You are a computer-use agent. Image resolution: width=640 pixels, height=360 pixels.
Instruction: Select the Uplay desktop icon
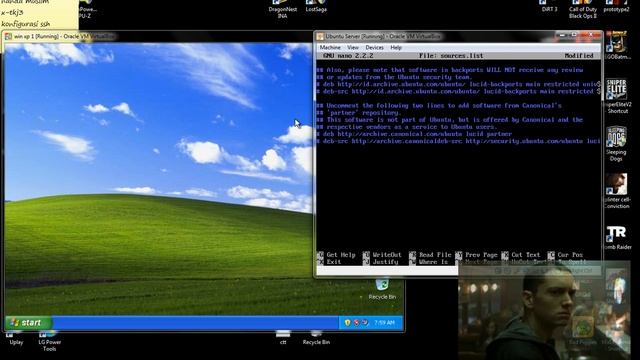pyautogui.click(x=16, y=338)
